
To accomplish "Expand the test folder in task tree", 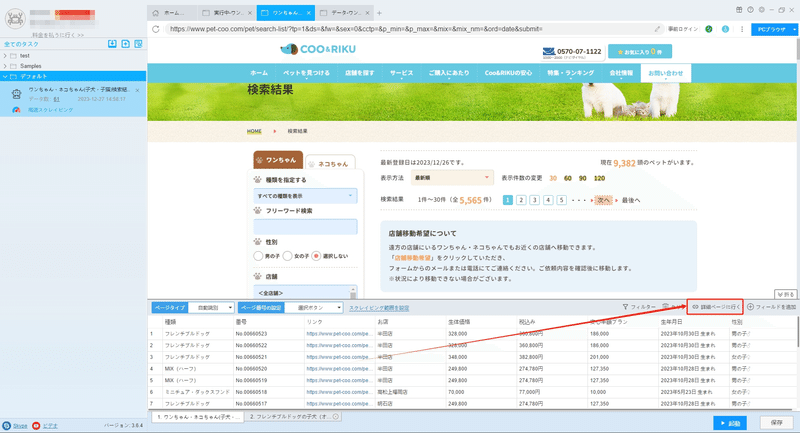I will (5, 56).
